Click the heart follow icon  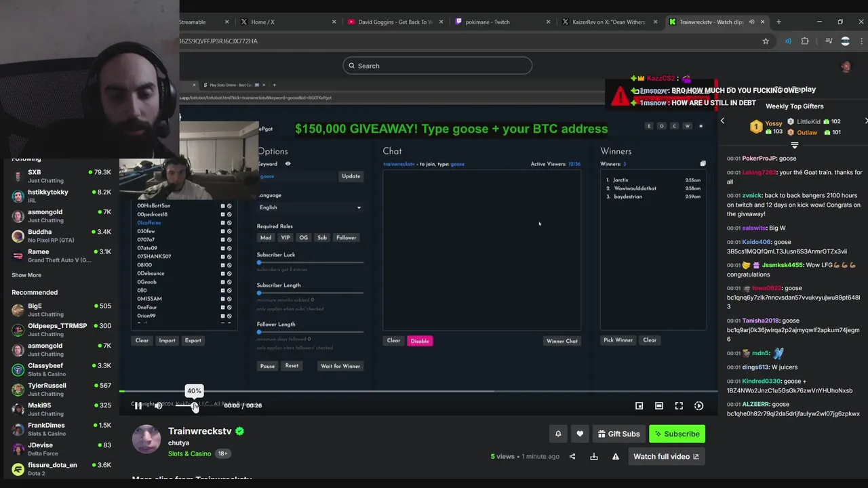click(x=580, y=434)
